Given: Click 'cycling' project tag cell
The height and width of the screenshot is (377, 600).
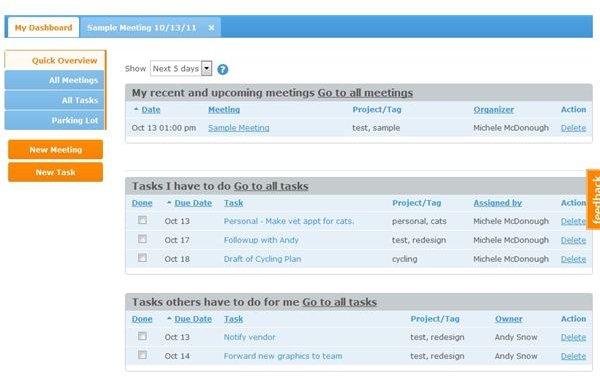Looking at the screenshot, I should (404, 259).
